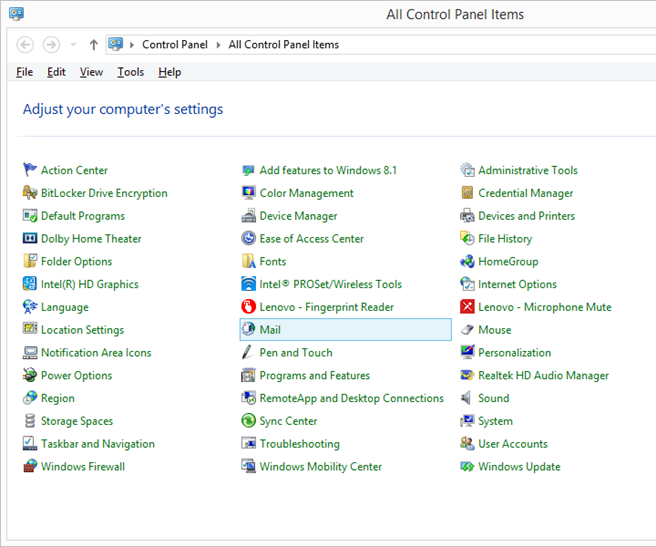
Task: Open the Device Manager icon
Action: (x=249, y=216)
